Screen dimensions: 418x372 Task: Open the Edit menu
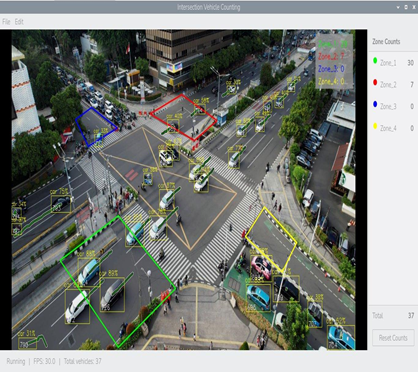(x=19, y=22)
